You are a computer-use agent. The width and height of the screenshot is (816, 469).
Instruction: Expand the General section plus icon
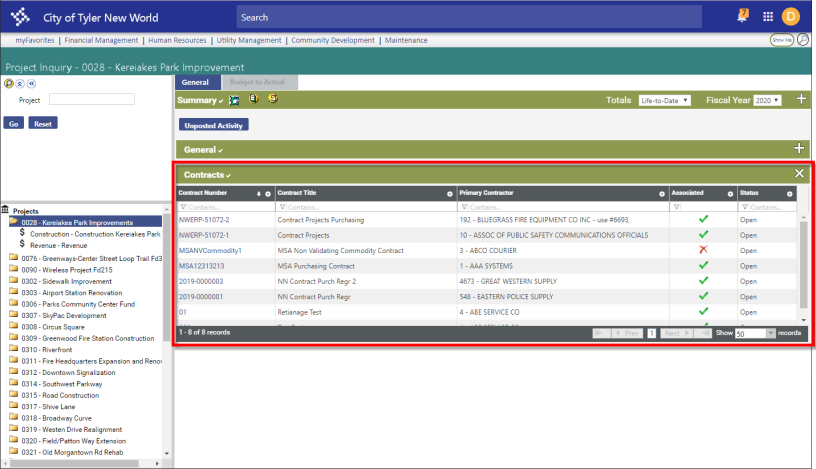(799, 148)
